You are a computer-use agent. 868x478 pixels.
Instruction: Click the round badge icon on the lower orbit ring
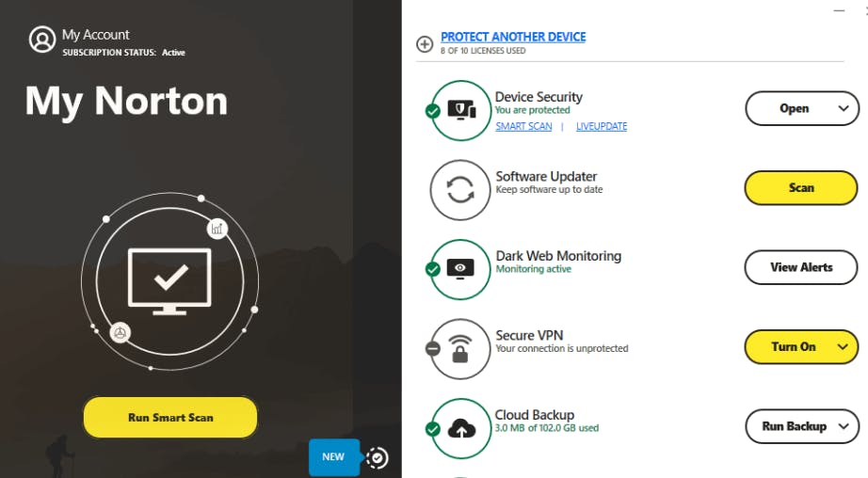pyautogui.click(x=120, y=333)
